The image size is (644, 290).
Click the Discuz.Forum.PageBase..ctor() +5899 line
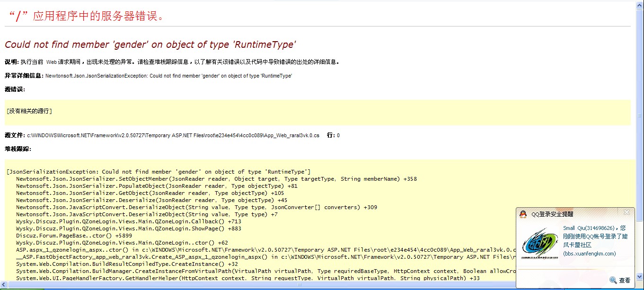74,236
